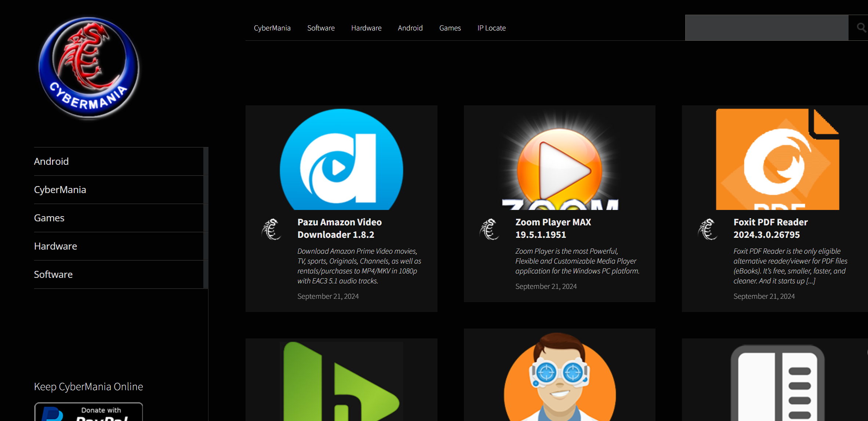Open Android in the top menu
The image size is (868, 421).
(410, 28)
